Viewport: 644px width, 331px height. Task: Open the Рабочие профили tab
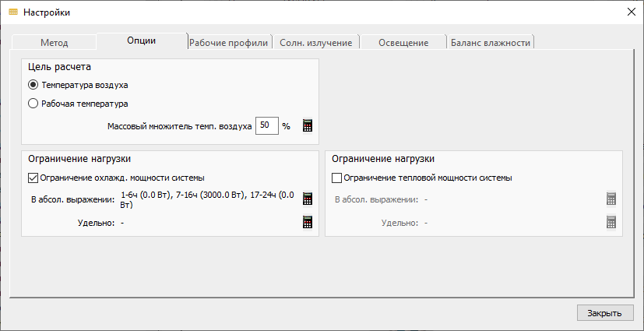click(x=229, y=43)
